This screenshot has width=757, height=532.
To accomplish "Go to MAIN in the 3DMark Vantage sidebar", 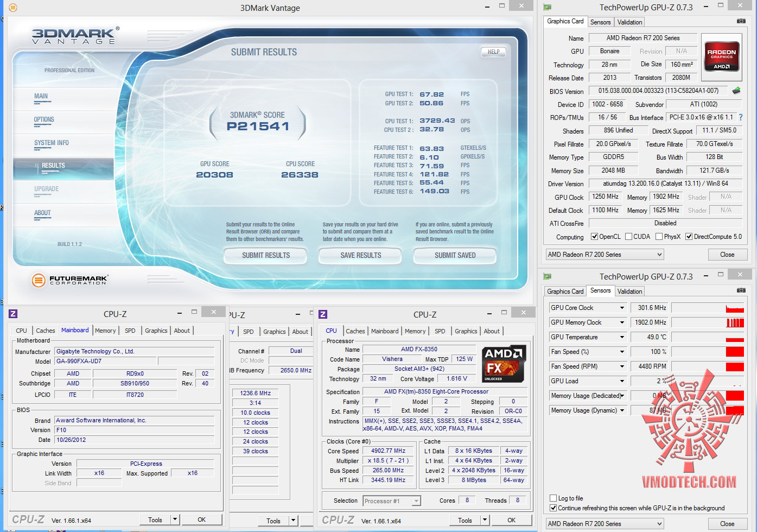I will pos(41,96).
